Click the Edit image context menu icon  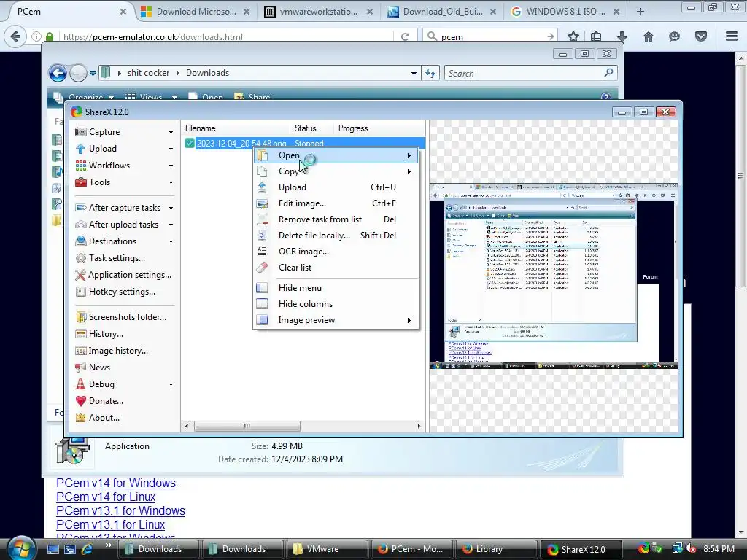[x=262, y=203]
